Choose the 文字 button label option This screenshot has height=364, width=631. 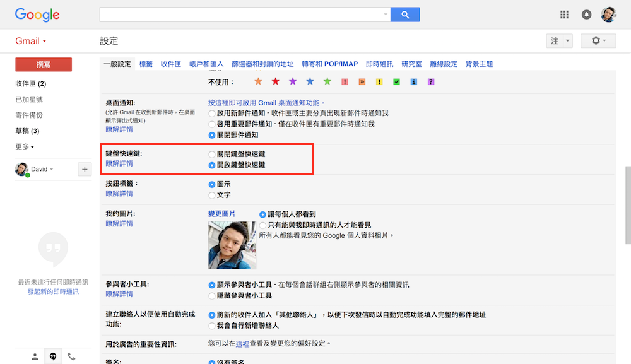pos(212,195)
